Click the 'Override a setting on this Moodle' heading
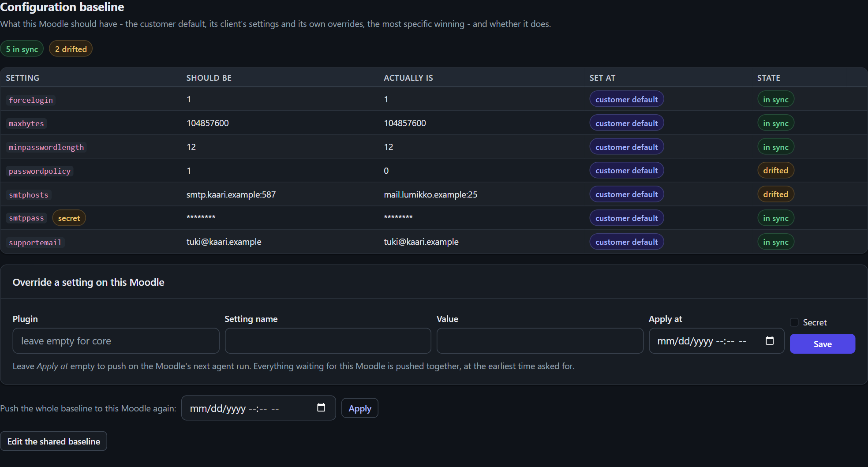 click(88, 282)
